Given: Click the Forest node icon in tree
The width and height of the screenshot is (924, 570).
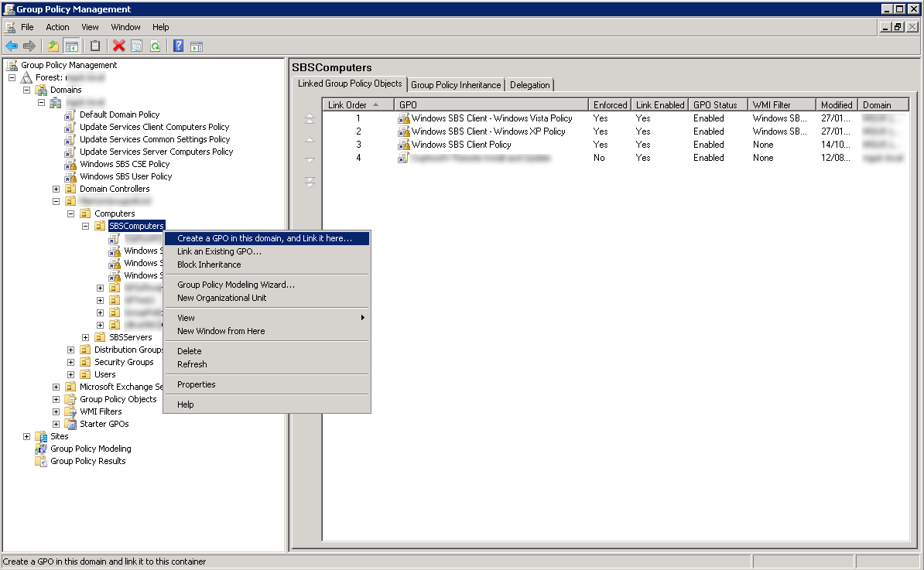Looking at the screenshot, I should (x=26, y=77).
